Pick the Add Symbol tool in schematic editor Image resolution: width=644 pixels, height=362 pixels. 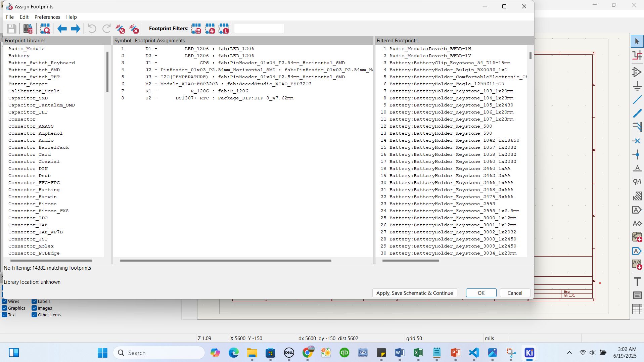(637, 72)
